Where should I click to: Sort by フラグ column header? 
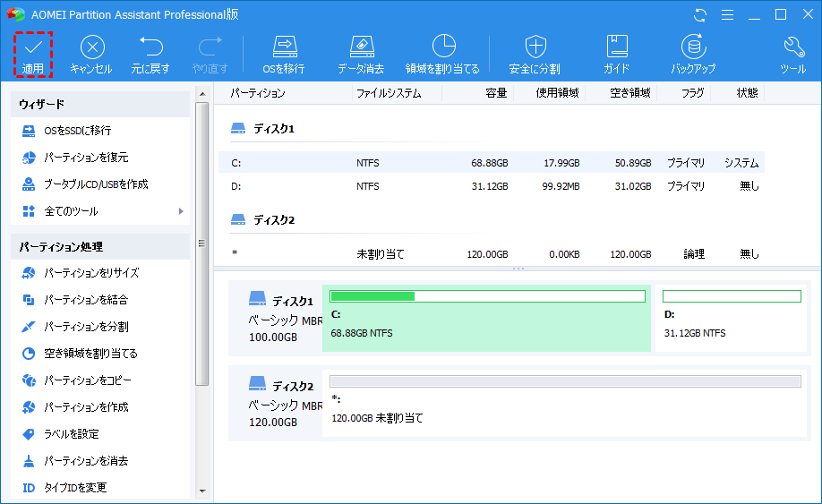[692, 93]
